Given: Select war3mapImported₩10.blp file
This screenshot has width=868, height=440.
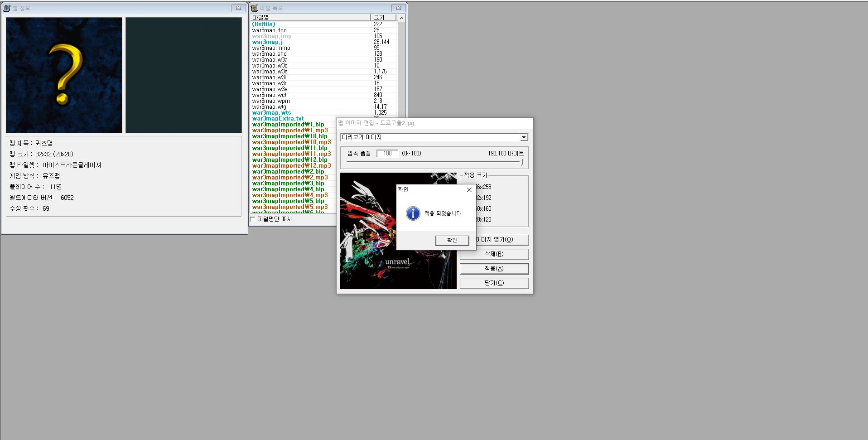Looking at the screenshot, I should pyautogui.click(x=289, y=136).
